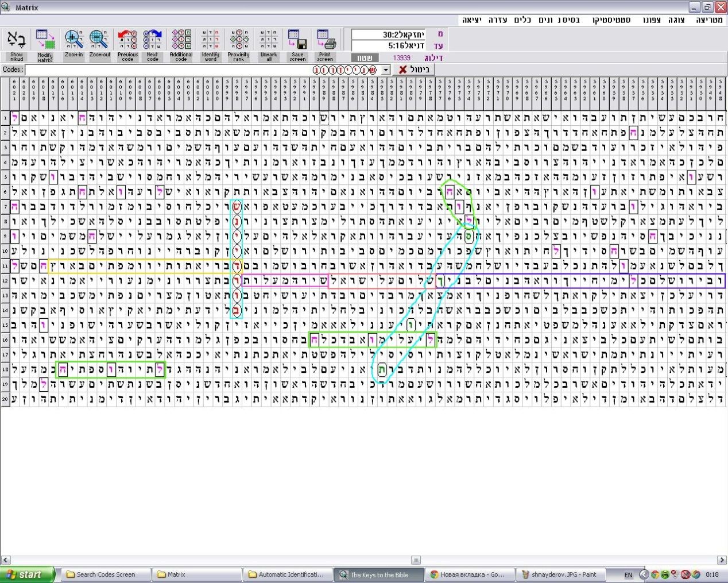This screenshot has height=583, width=728.
Task: Select the Identify word tool
Action: 211,40
